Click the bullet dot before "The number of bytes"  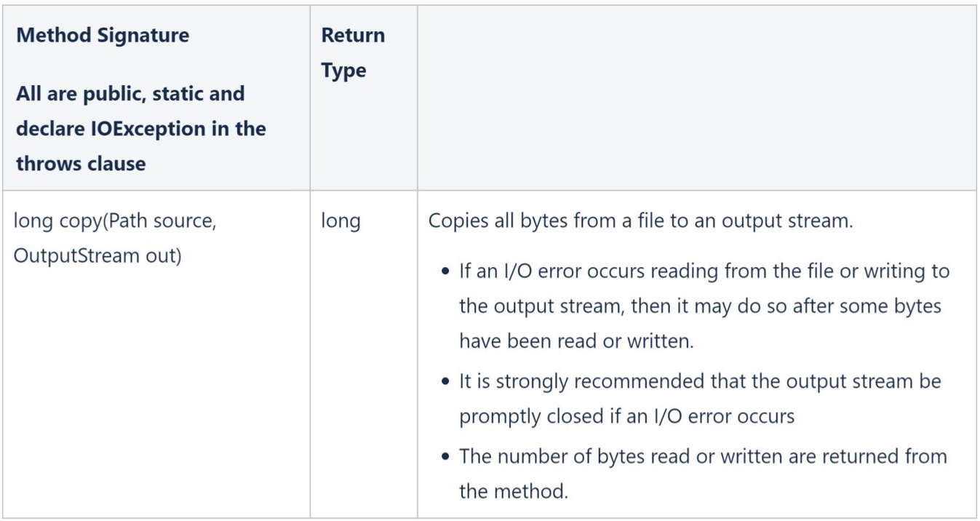pos(446,457)
